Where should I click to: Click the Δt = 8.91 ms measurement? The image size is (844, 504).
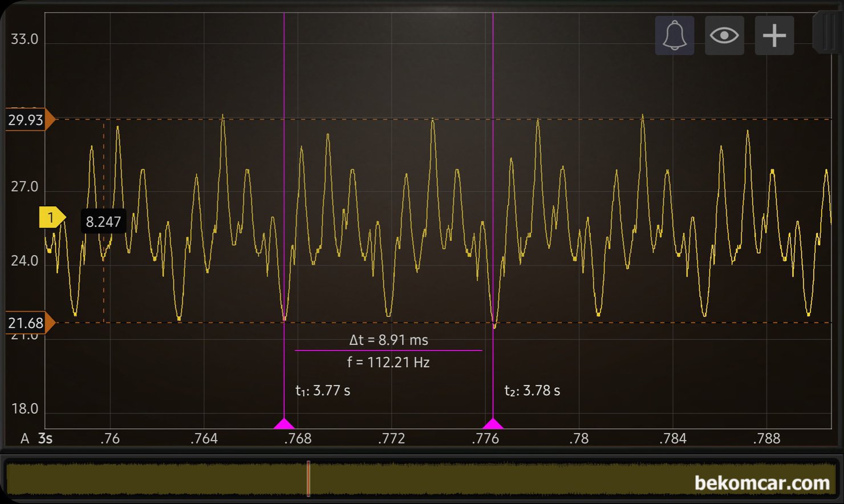point(388,340)
